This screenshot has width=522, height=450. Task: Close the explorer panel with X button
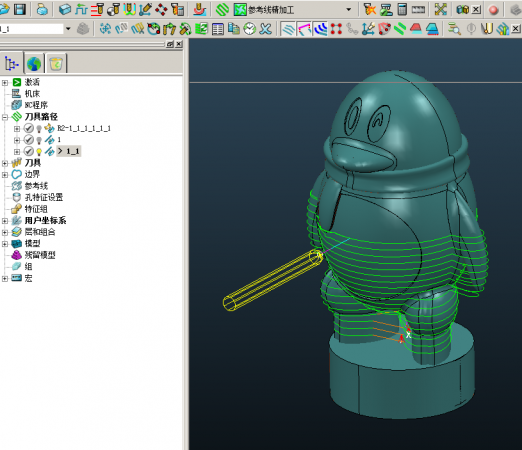tap(179, 44)
